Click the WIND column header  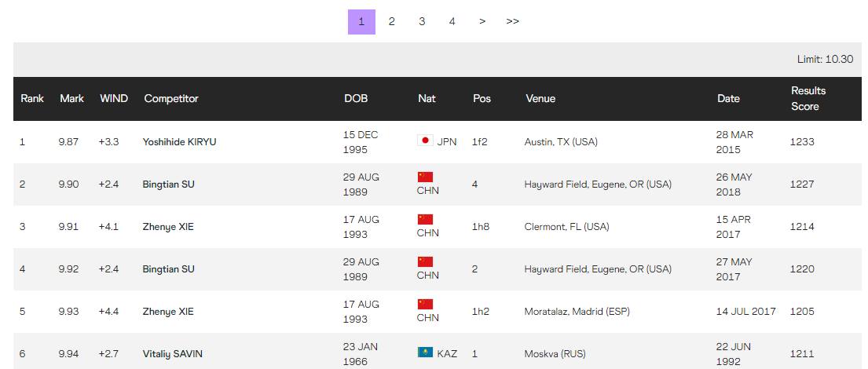tap(114, 98)
